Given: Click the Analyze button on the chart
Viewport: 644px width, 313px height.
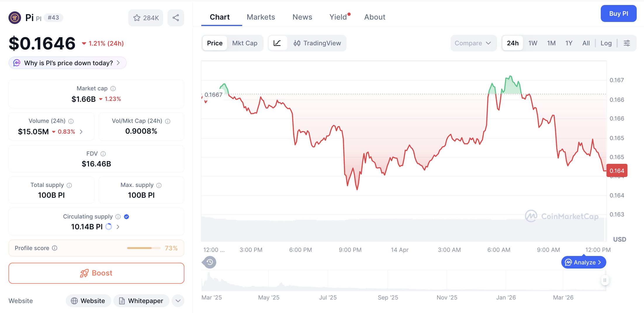Looking at the screenshot, I should (584, 262).
